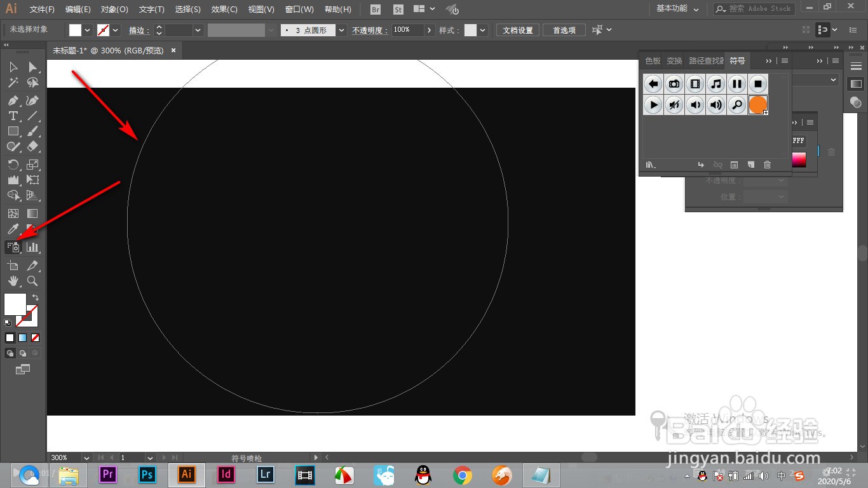Select the Perspective Grid tool
This screenshot has height=488, width=868.
pos(32,195)
